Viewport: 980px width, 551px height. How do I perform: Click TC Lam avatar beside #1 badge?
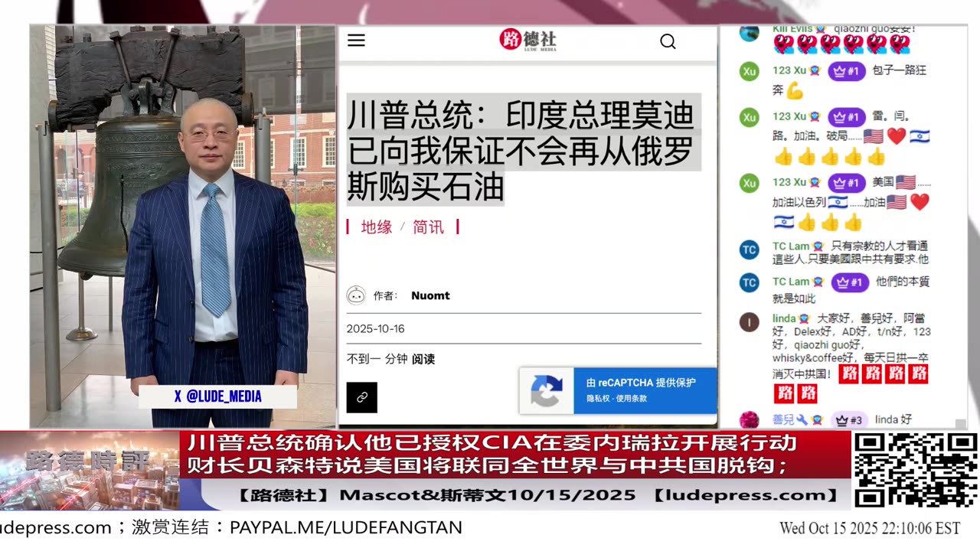[x=749, y=282]
